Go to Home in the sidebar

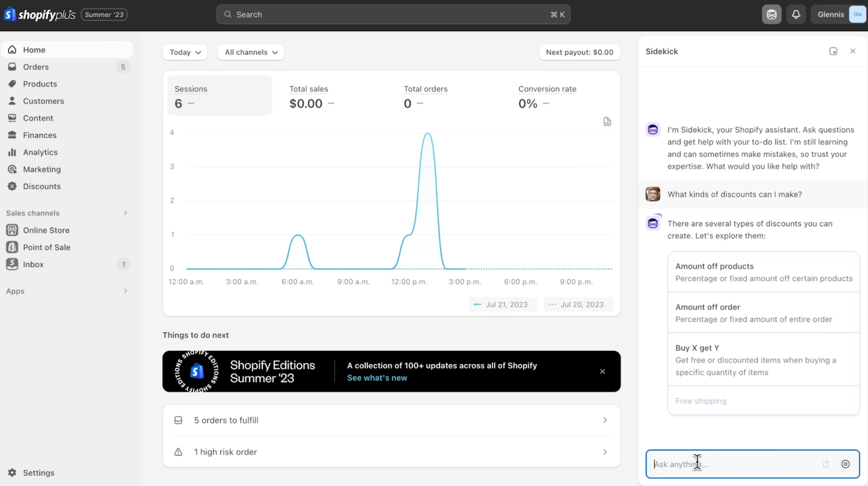point(67,50)
